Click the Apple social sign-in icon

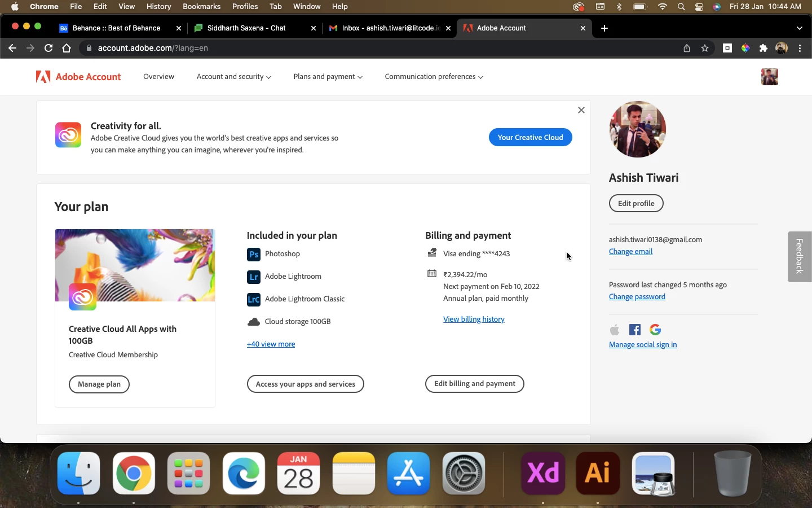pos(615,330)
